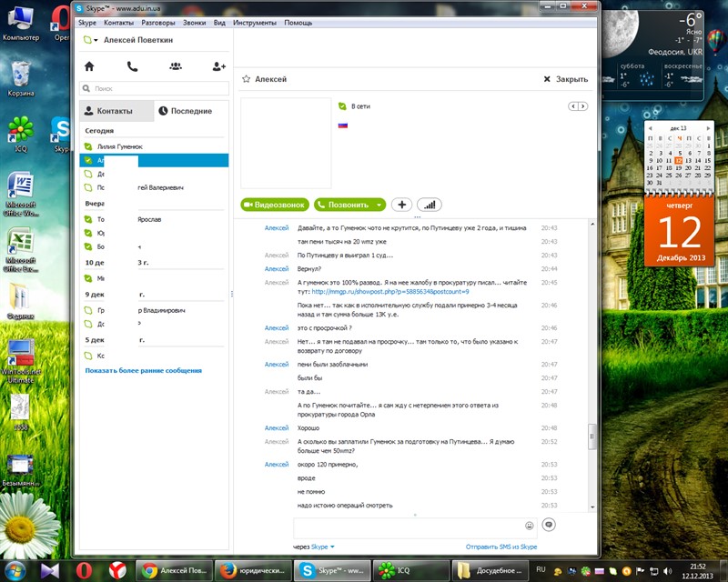Go to previous month in calendar gadget
The height and width of the screenshot is (582, 728).
coord(650,128)
